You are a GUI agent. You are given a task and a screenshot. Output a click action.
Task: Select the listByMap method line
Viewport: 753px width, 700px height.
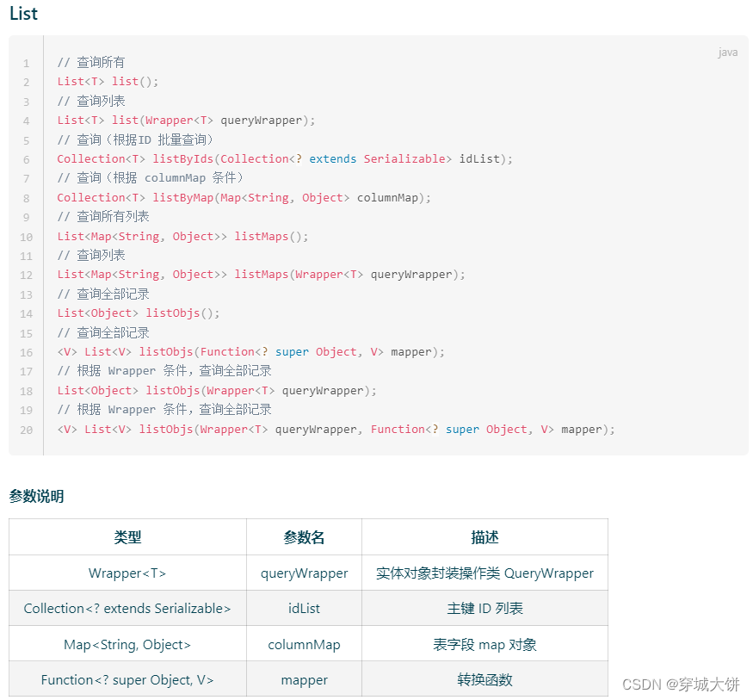tap(244, 197)
